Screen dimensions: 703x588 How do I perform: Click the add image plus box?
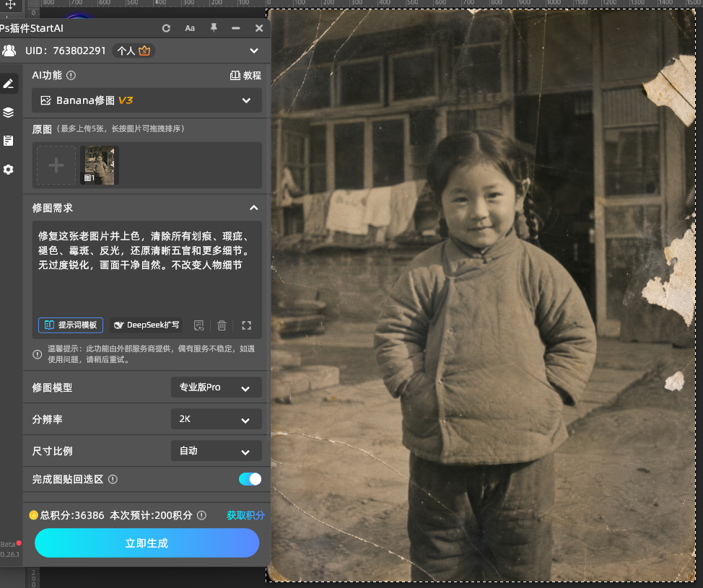56,165
